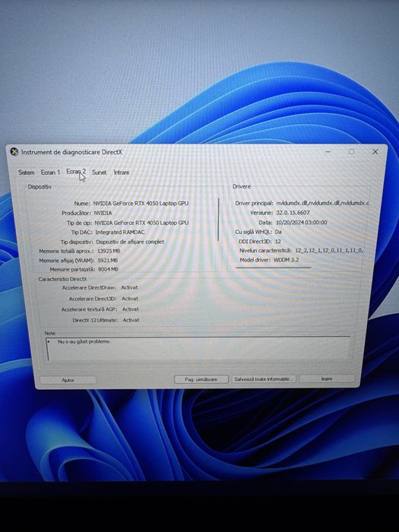Click the Ieșire button
This screenshot has height=532, width=399.
(327, 378)
